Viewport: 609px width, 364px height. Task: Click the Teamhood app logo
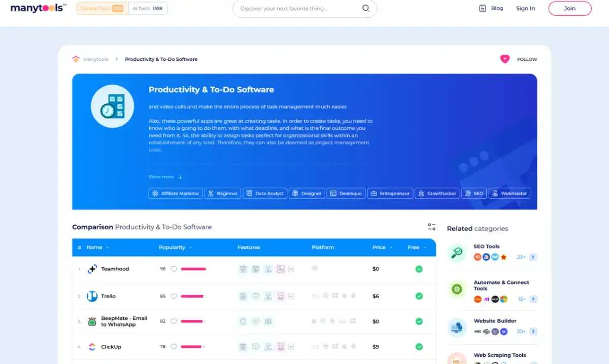point(92,269)
